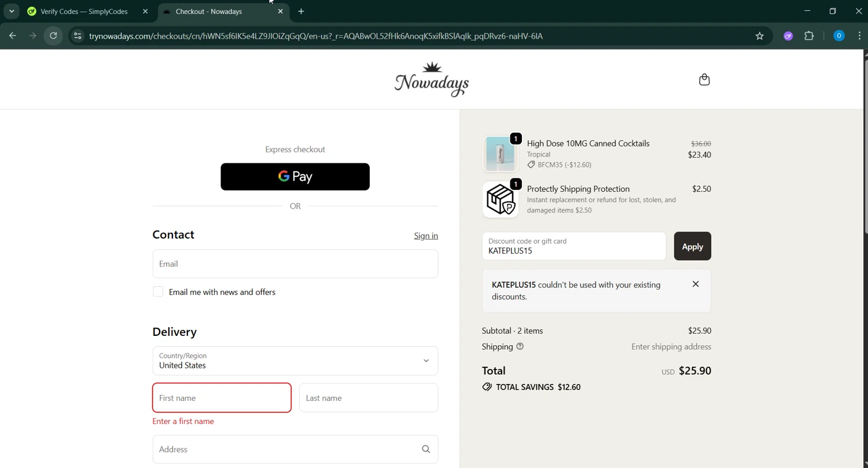The height and width of the screenshot is (468, 868).
Task: Focus the Email input field
Action: [x=295, y=264]
